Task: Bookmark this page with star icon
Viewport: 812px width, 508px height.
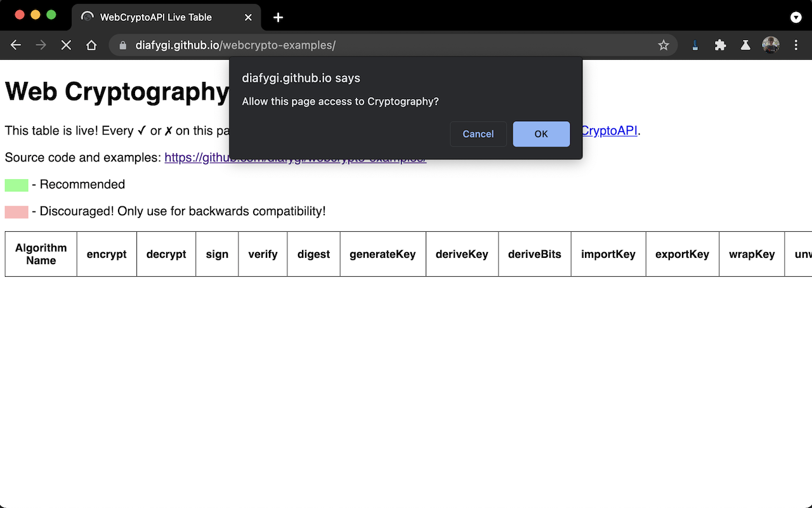Action: [x=664, y=45]
